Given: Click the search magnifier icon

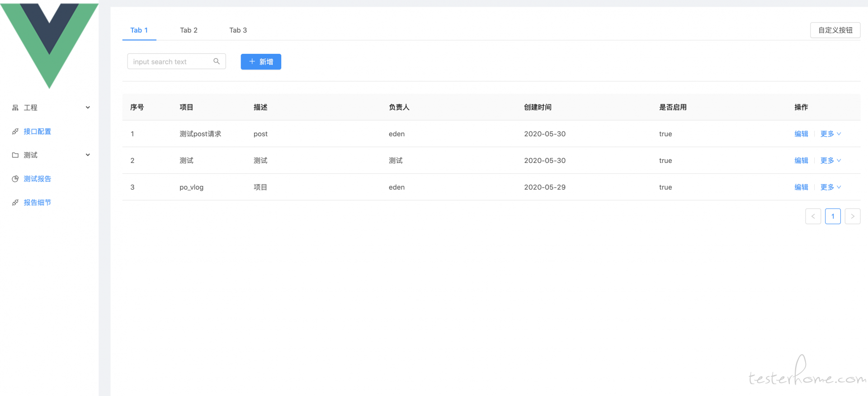Looking at the screenshot, I should coord(217,62).
